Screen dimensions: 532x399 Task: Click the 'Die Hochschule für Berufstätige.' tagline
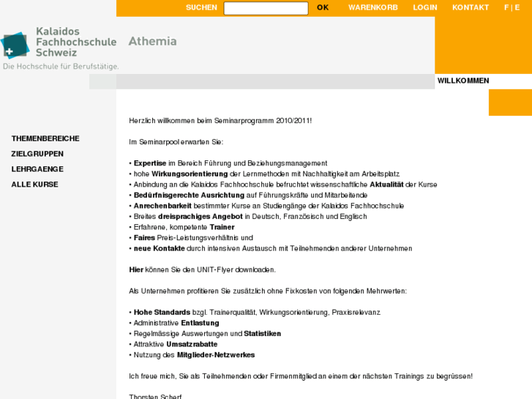pyautogui.click(x=61, y=67)
